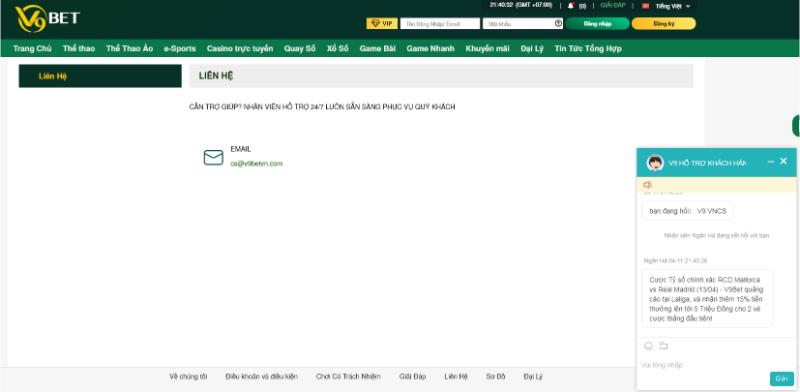The image size is (800, 392).
Task: Select the Khuyến mãi menu item
Action: [x=487, y=48]
